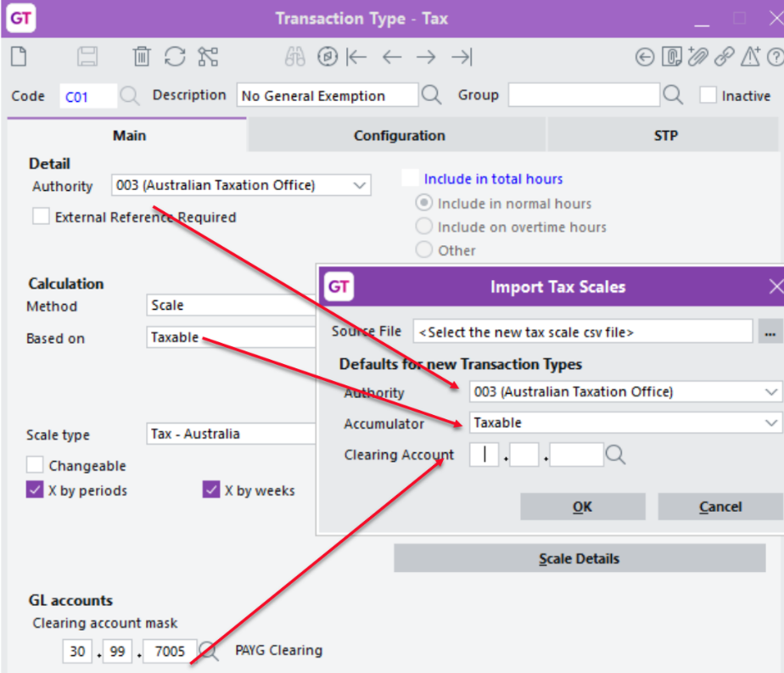This screenshot has width=784, height=673.
Task: Click the binoculars Find icon
Action: [x=294, y=57]
